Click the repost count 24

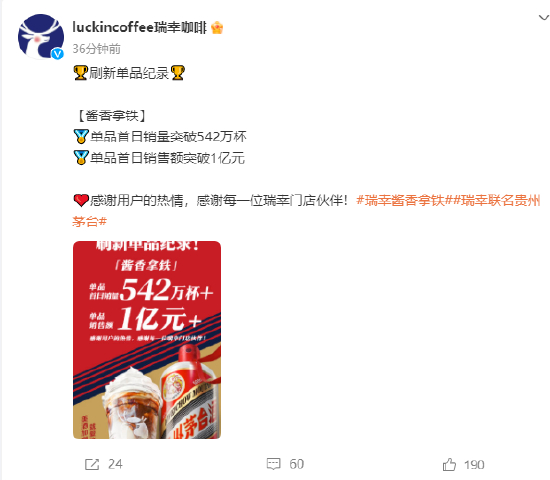point(115,464)
